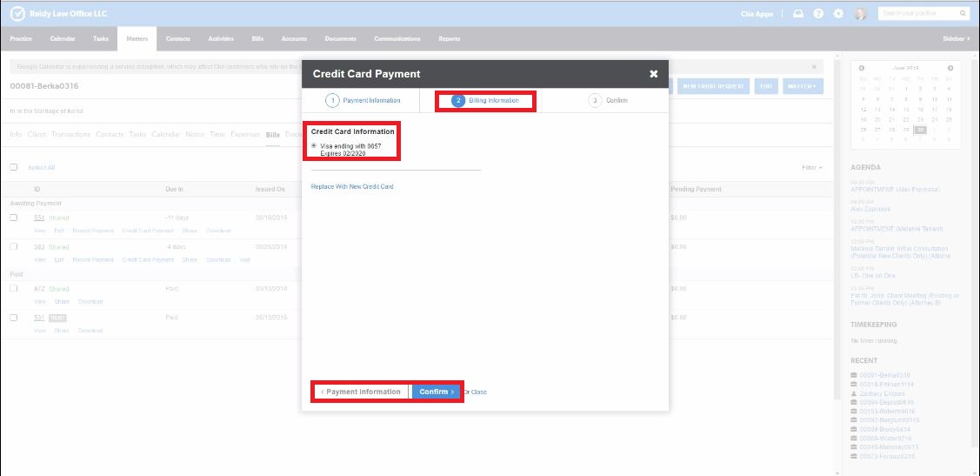
Task: Click the help question mark icon
Action: click(818, 14)
